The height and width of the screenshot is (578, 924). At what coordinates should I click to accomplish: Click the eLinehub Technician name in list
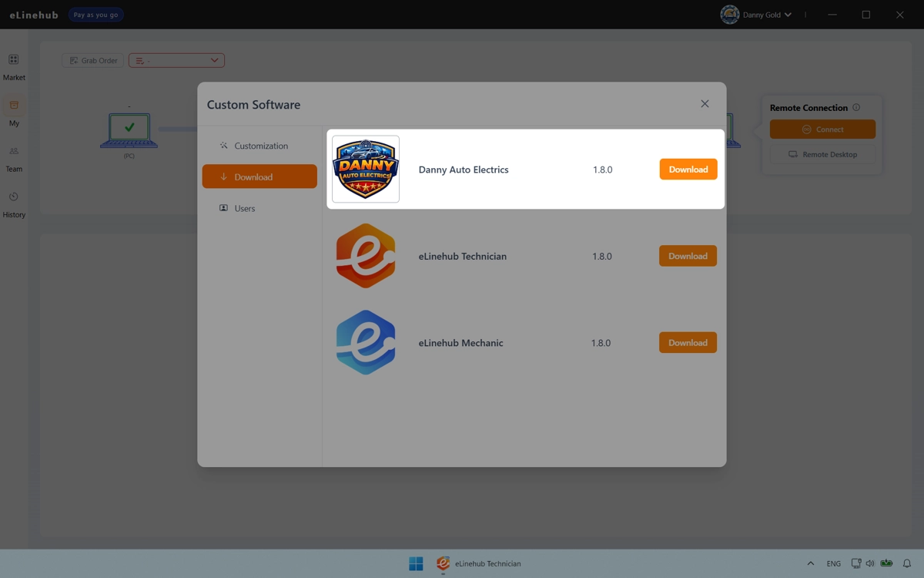click(x=463, y=256)
